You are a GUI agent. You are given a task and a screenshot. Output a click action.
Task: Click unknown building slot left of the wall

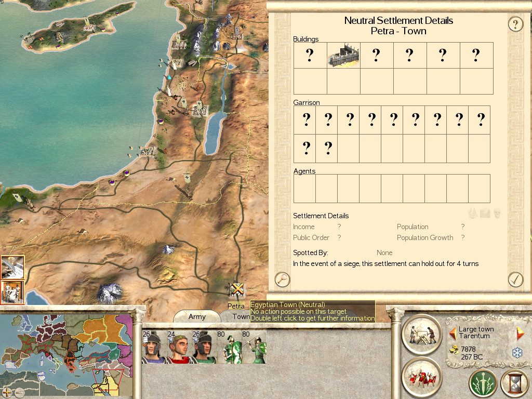(310, 55)
